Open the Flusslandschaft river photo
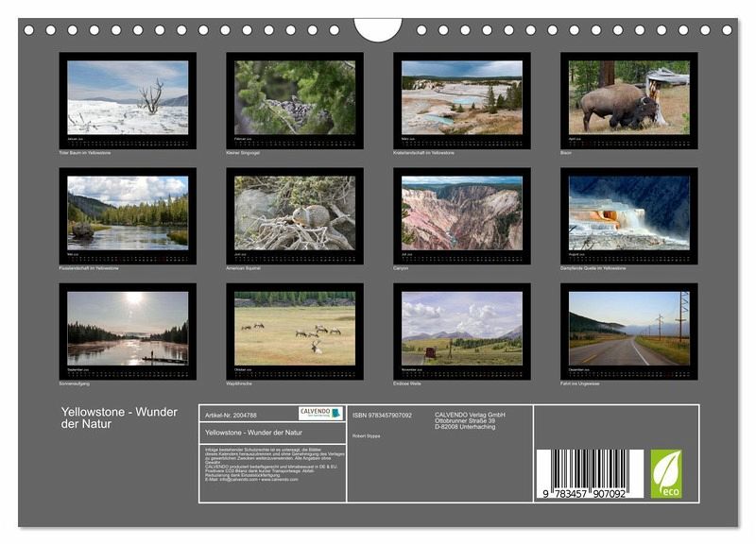 [128, 213]
